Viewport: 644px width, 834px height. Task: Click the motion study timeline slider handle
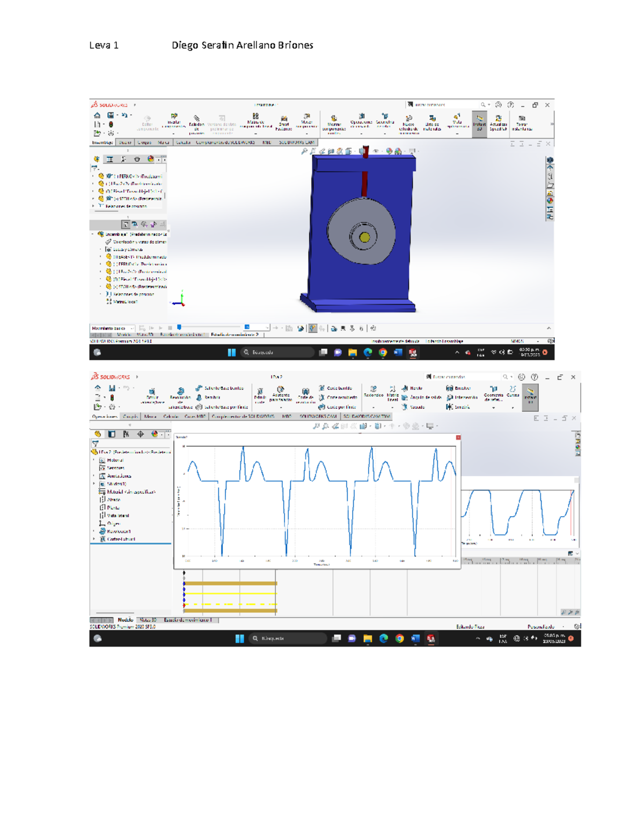click(x=179, y=327)
